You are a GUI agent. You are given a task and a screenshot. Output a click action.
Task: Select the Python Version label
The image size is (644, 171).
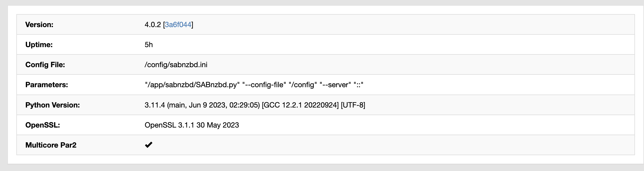tap(53, 105)
